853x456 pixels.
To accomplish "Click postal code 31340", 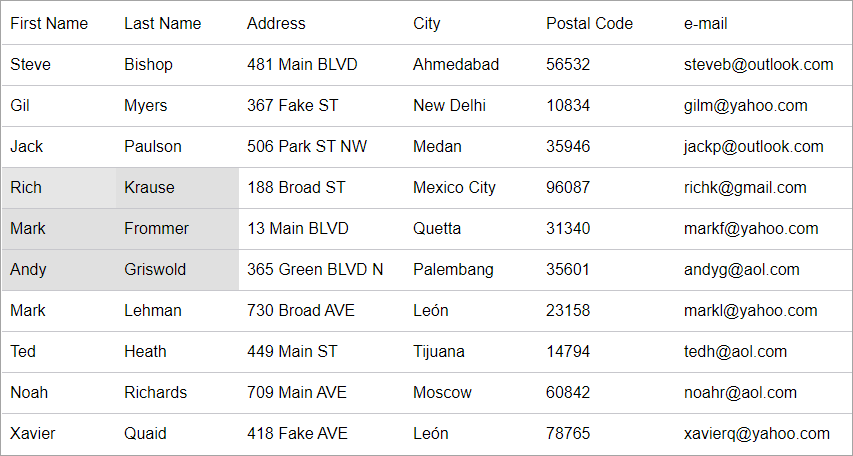I will (x=568, y=229).
